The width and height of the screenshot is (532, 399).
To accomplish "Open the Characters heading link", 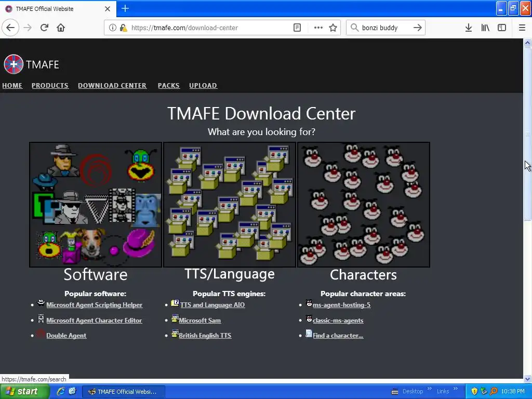I will [363, 274].
